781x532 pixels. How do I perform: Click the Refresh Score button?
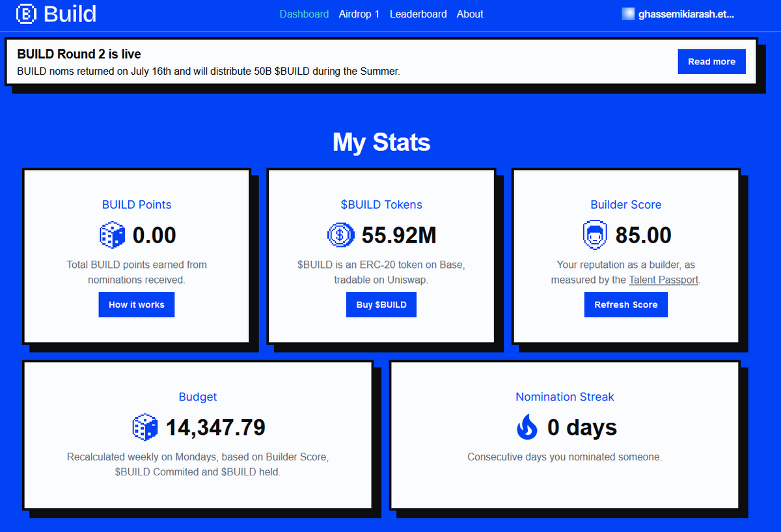click(x=626, y=304)
